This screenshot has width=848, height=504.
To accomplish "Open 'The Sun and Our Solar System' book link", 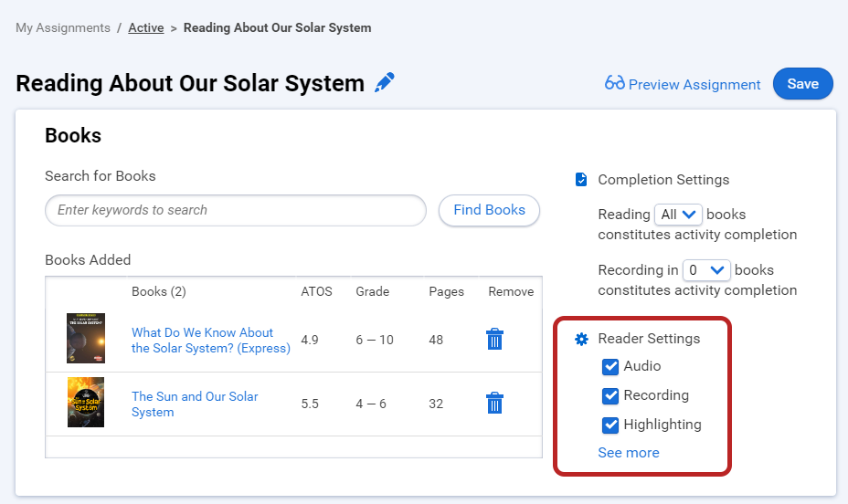I will point(195,404).
